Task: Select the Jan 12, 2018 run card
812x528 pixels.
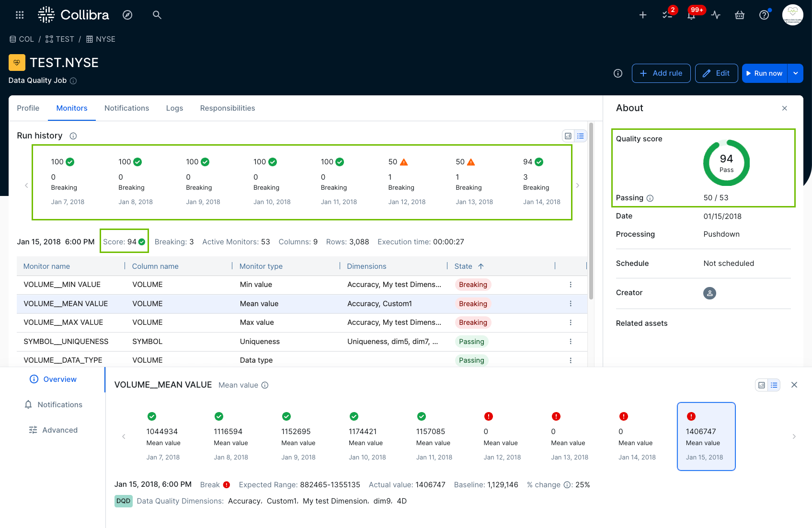Action: pyautogui.click(x=407, y=182)
